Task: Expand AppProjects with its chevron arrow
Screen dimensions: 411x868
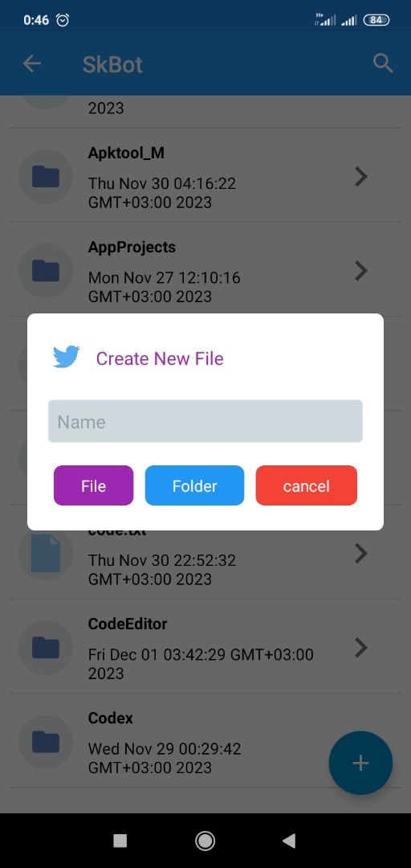Action: tap(361, 271)
